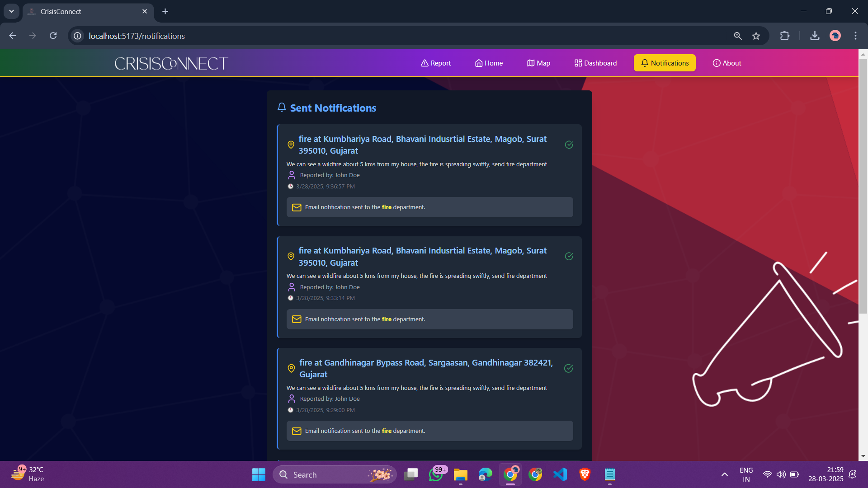This screenshot has width=868, height=488.
Task: Click browser extensions puzzle icon
Action: point(785,36)
